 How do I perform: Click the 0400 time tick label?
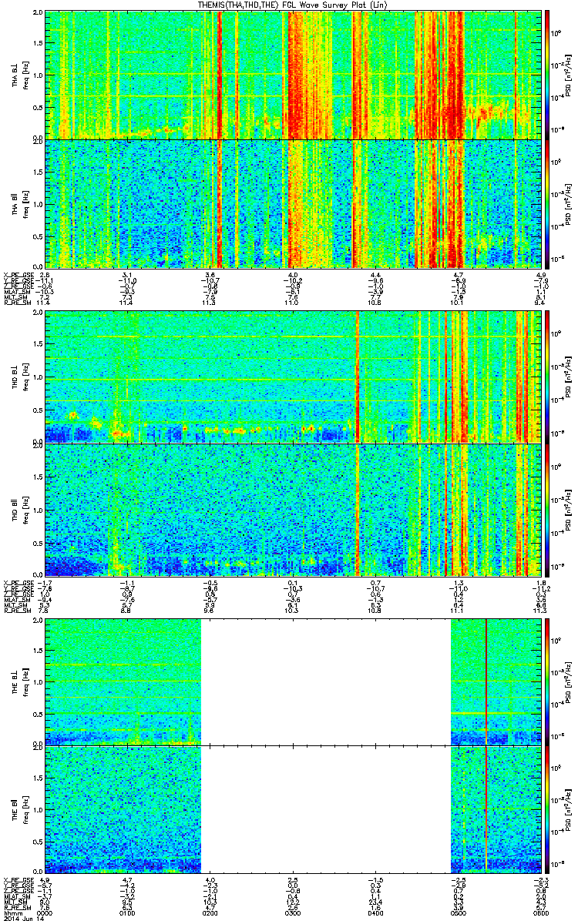375,913
